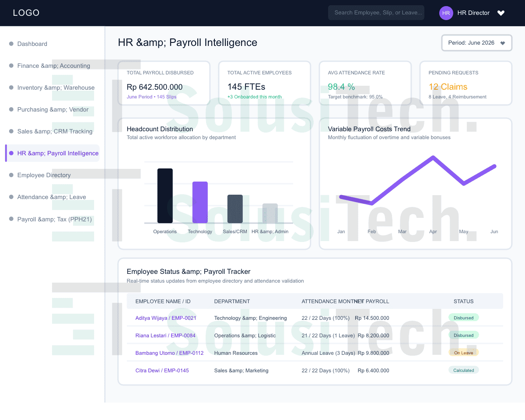Click the EMPLOYEE NAME / ID column header
The width and height of the screenshot is (525, 420).
163,301
